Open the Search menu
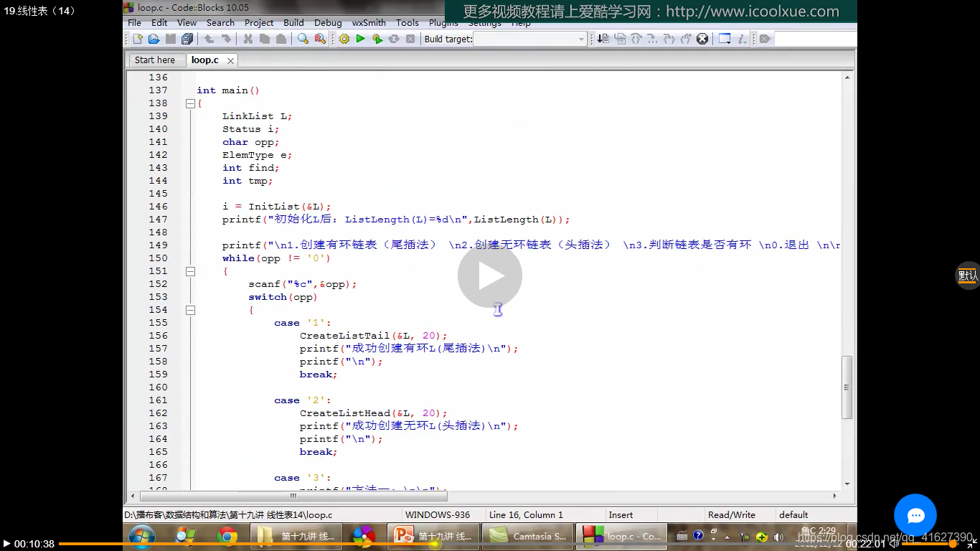The image size is (980, 551). 220,23
